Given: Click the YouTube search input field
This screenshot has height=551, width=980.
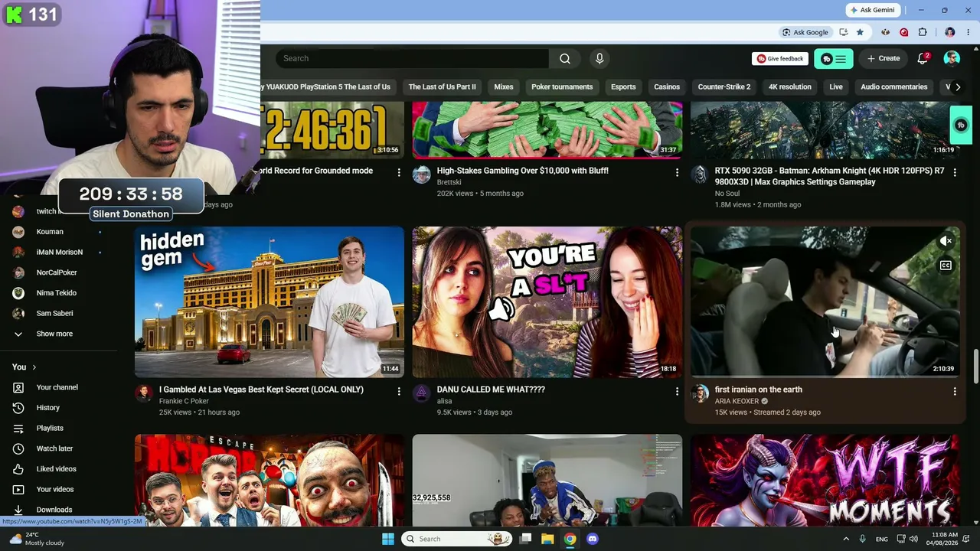Looking at the screenshot, I should pos(413,59).
